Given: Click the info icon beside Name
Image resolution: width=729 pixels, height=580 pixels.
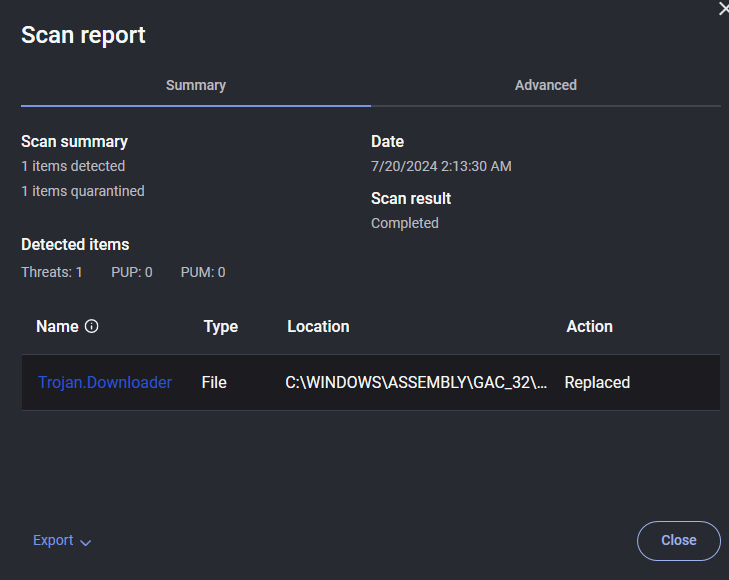Looking at the screenshot, I should 92,326.
